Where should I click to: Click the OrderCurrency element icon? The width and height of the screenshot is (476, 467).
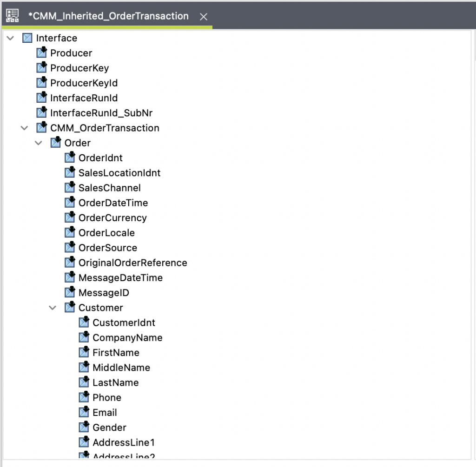point(70,217)
